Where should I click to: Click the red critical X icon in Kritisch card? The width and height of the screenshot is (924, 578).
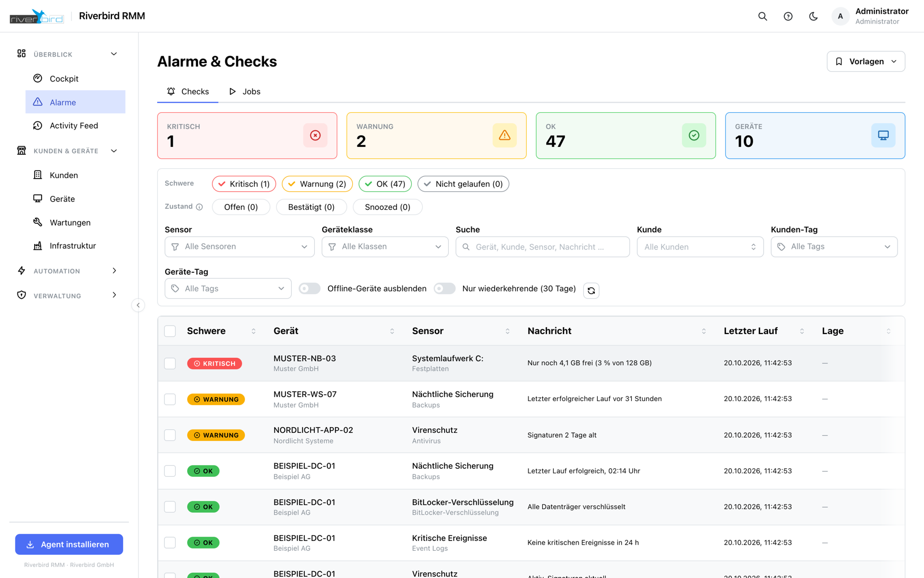pyautogui.click(x=315, y=135)
